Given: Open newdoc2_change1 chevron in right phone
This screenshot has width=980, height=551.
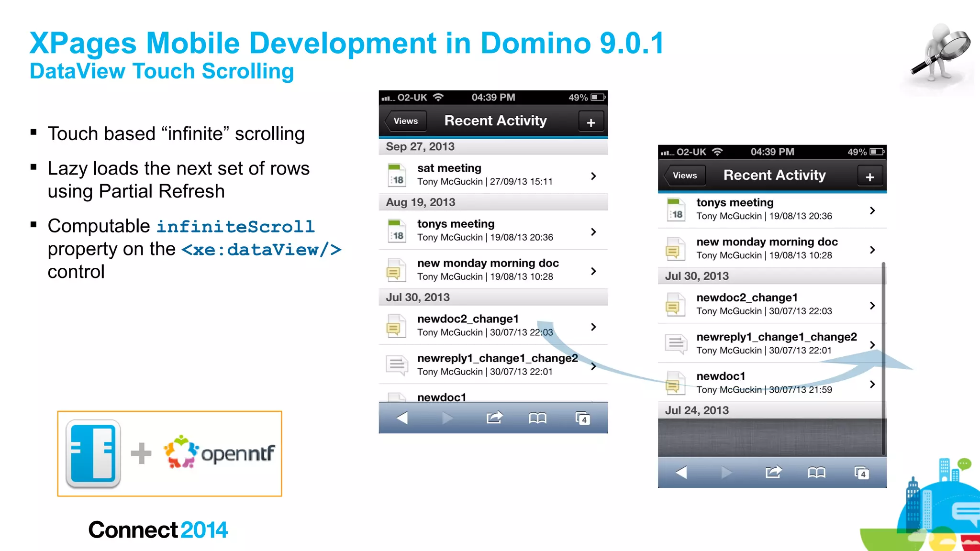Looking at the screenshot, I should 872,306.
